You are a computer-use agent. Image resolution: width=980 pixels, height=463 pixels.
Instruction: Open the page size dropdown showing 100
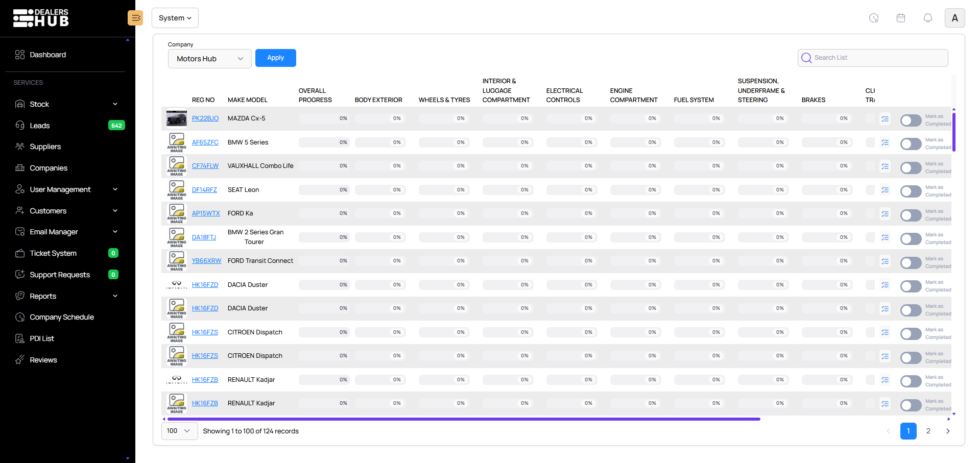point(180,431)
